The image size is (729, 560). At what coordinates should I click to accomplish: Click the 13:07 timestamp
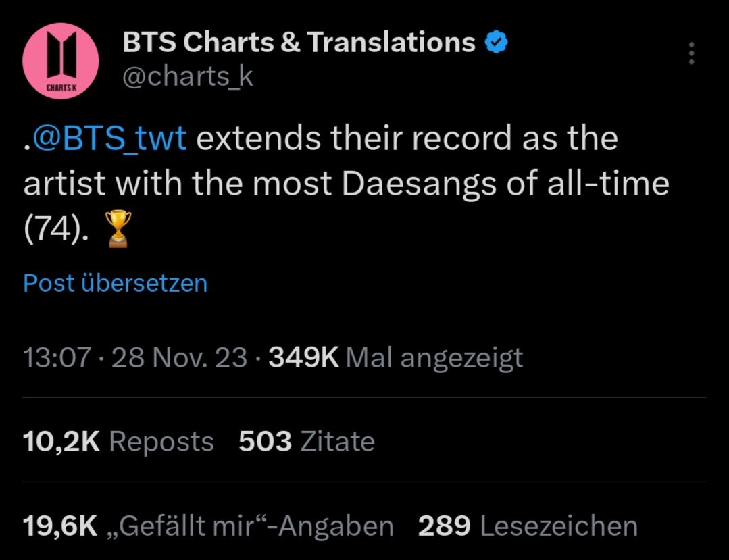[57, 358]
